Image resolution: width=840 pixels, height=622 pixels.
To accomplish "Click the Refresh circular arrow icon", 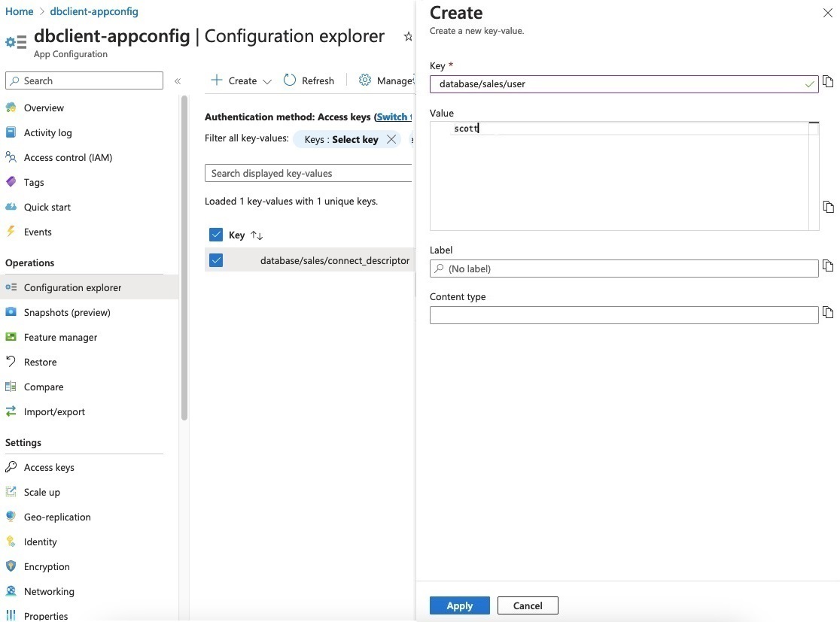I will [290, 80].
